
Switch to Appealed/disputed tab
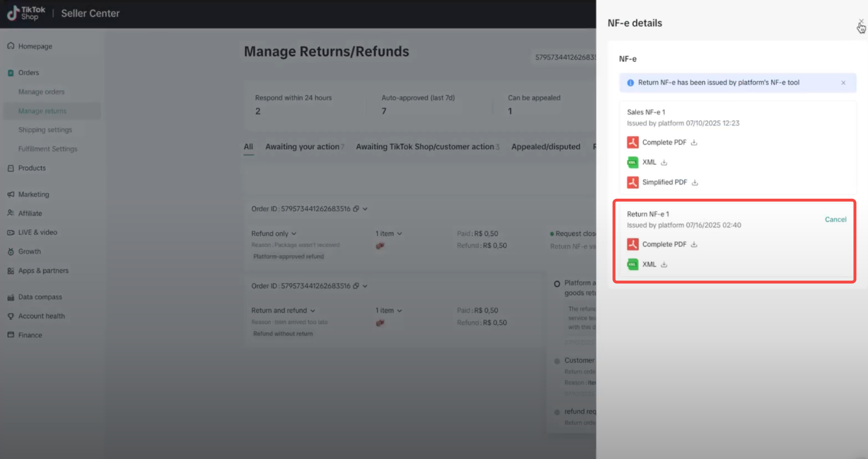546,147
